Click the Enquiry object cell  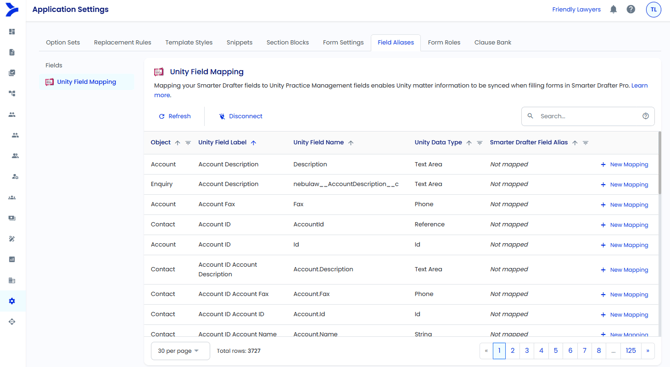tap(162, 184)
